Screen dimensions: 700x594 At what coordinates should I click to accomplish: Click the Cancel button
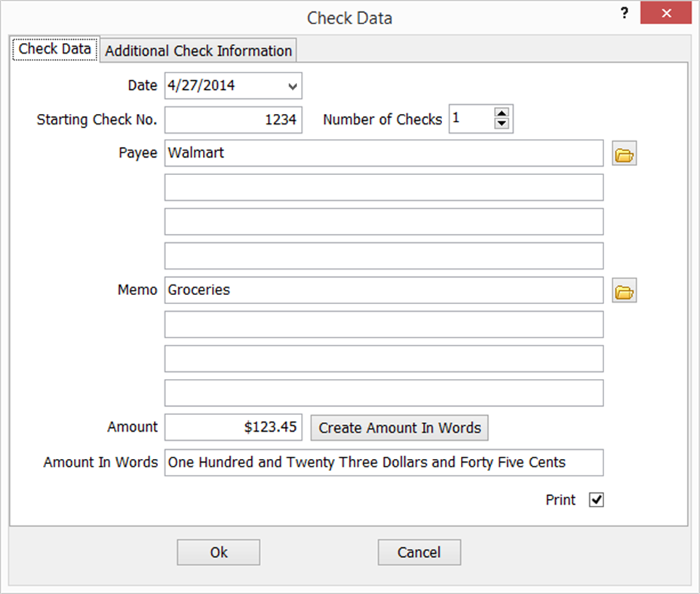419,552
